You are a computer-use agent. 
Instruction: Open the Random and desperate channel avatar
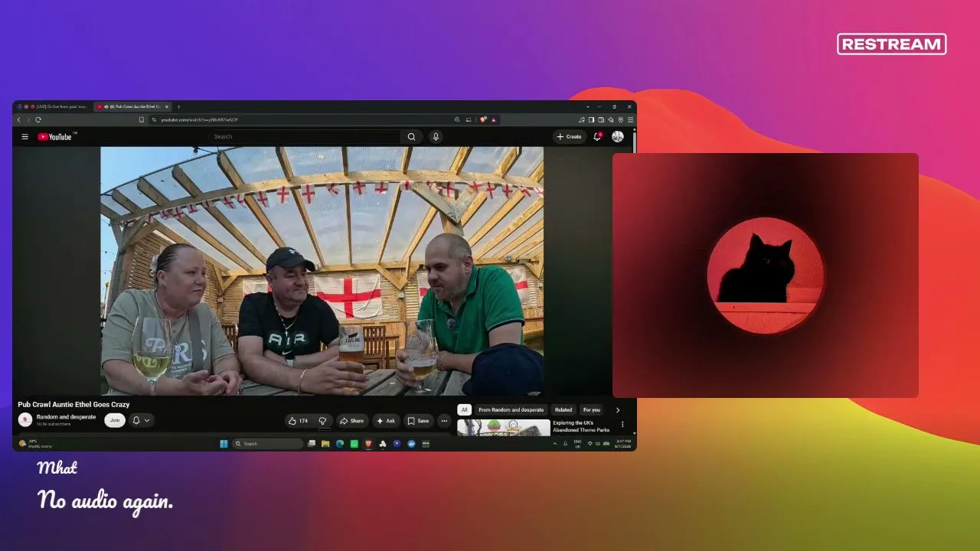pyautogui.click(x=25, y=419)
